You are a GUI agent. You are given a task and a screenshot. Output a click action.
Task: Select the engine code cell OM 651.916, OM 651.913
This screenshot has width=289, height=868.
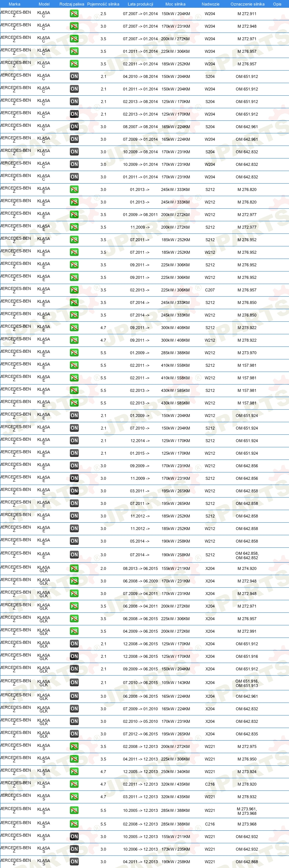[247, 683]
